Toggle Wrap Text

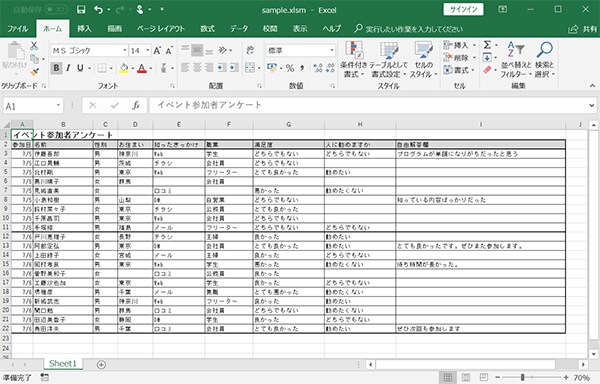(250, 50)
